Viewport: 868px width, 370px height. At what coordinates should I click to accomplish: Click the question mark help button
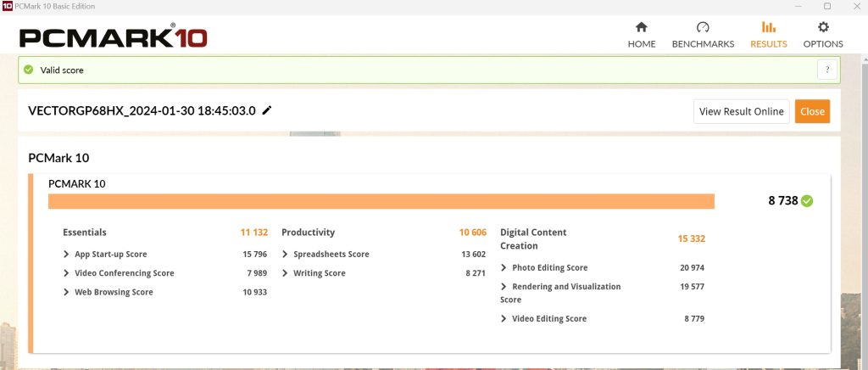827,70
